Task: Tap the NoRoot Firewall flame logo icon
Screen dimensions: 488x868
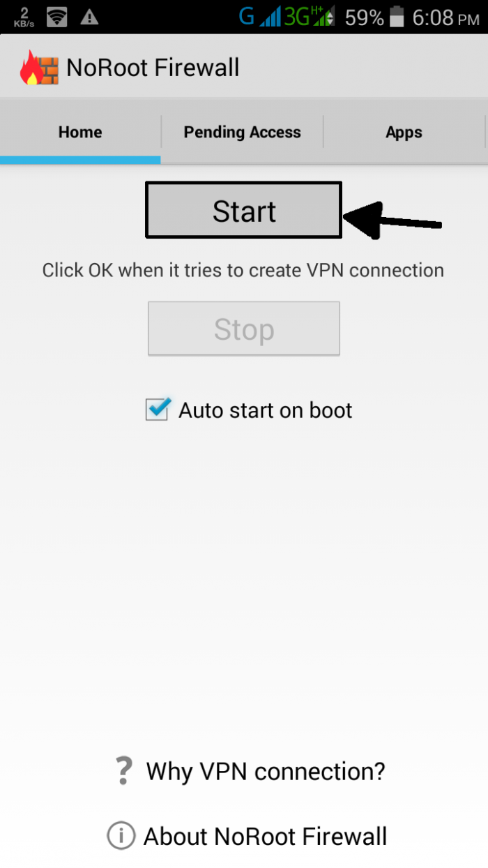Action: pyautogui.click(x=39, y=68)
